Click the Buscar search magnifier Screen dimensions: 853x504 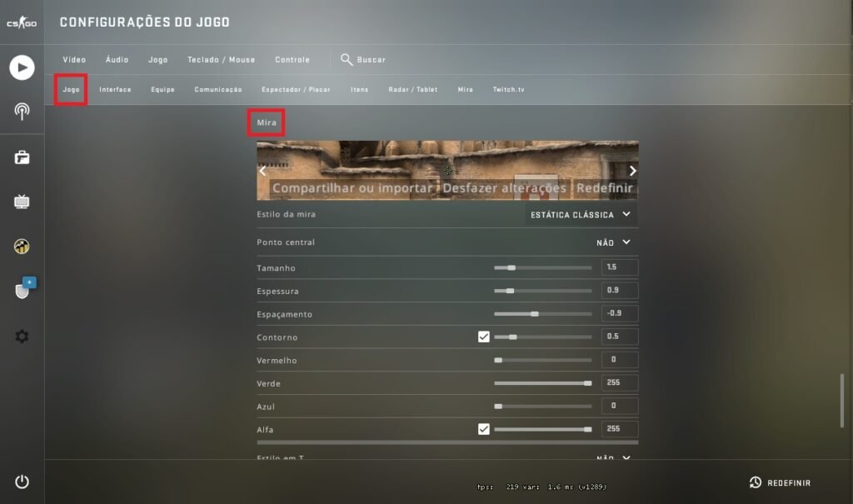click(347, 59)
